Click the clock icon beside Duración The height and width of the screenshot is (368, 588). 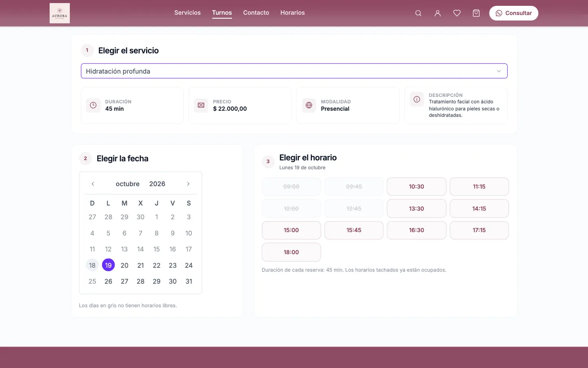pos(93,105)
